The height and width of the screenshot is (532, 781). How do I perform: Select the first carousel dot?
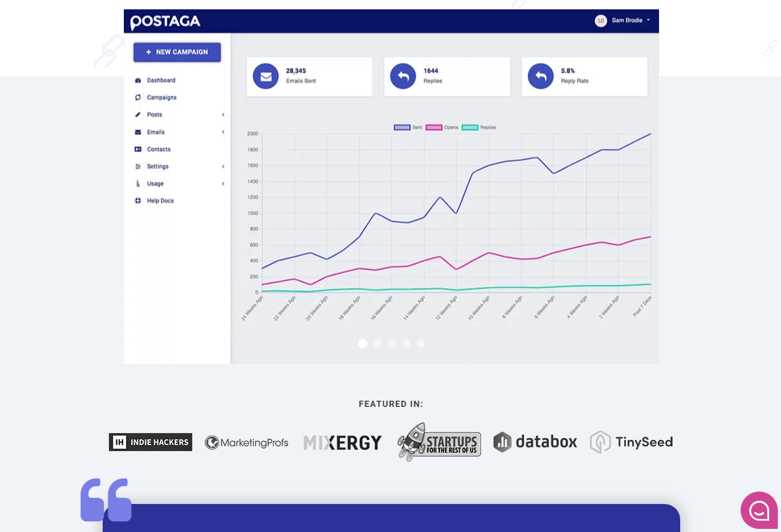coord(363,343)
